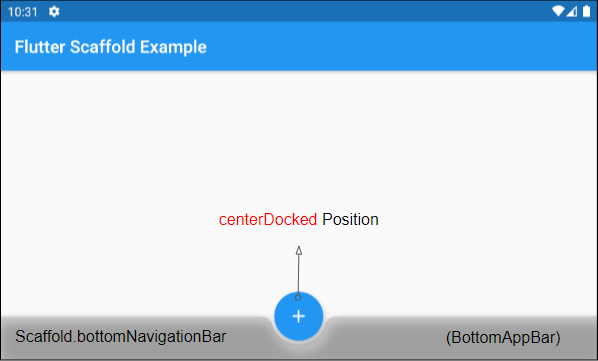Click the empty blue app bar area beside the title
Screen dimensions: 598x361
pyautogui.click(x=400, y=47)
